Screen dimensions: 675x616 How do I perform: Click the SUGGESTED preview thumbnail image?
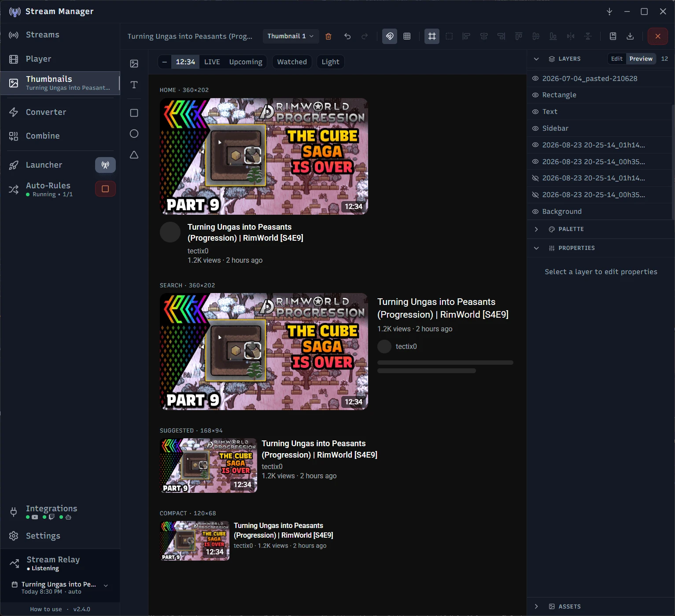click(208, 466)
